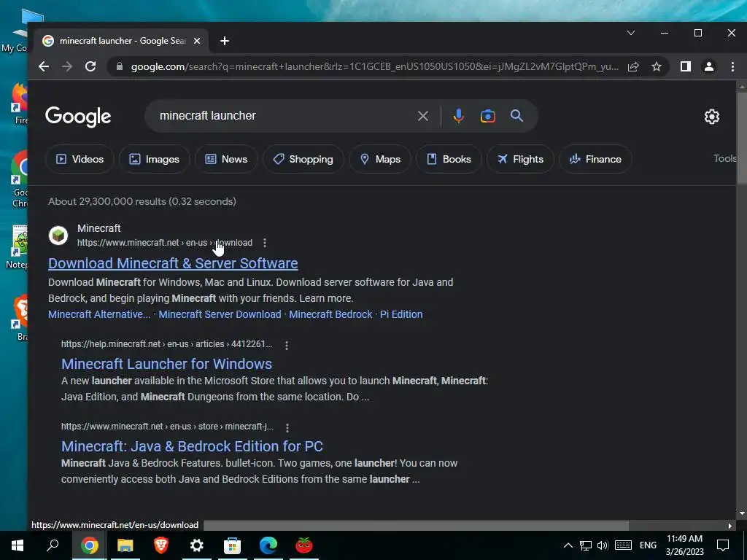
Task: Select the Books filter
Action: [449, 159]
